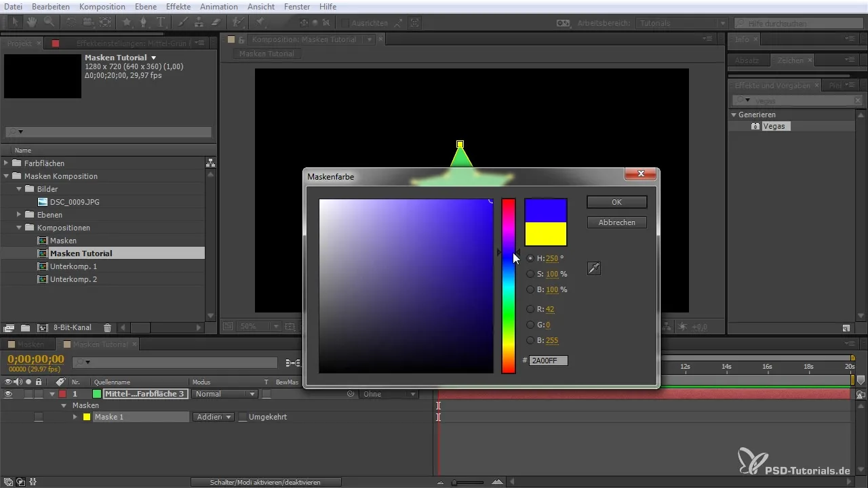Click vertical hue spectrum slider
Viewport: 868px width, 488px height.
[x=508, y=285]
